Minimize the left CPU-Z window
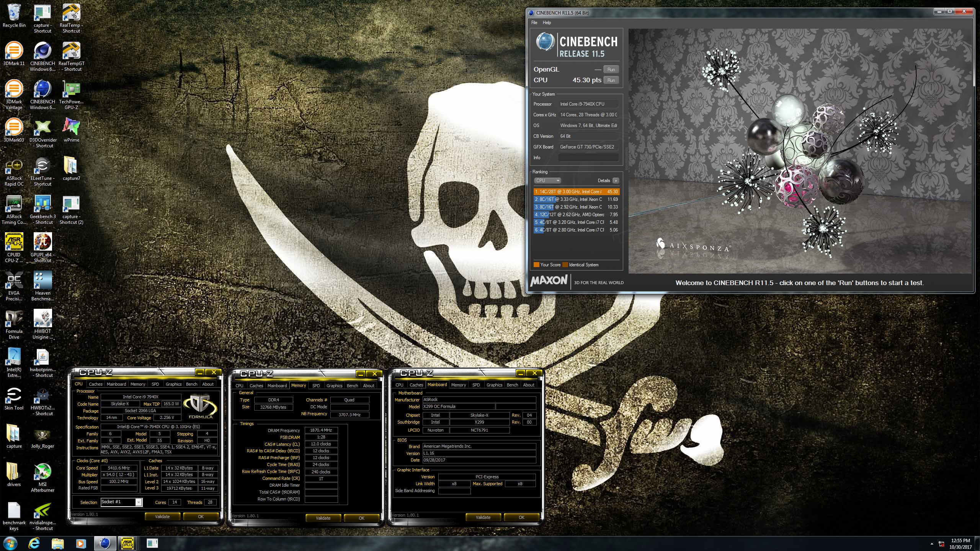 (200, 372)
